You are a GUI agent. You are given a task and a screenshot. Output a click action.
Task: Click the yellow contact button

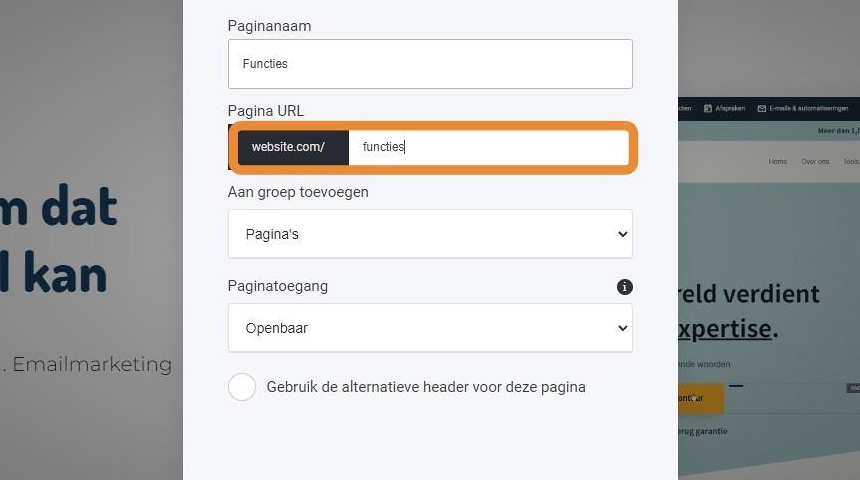coord(701,398)
